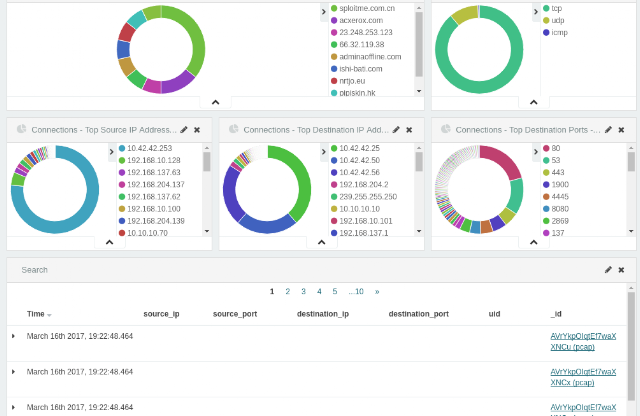Open the next page arrow in pagination
The height and width of the screenshot is (416, 640).
(x=377, y=291)
